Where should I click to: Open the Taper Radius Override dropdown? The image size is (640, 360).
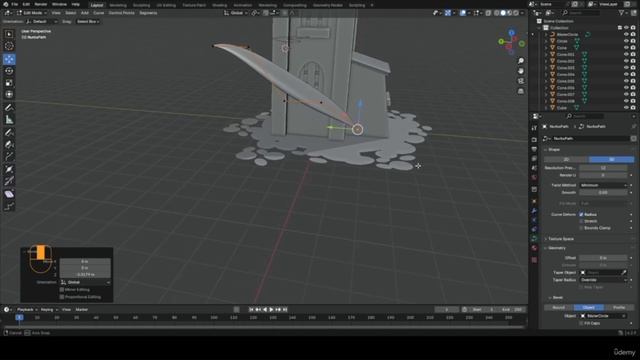click(x=603, y=280)
